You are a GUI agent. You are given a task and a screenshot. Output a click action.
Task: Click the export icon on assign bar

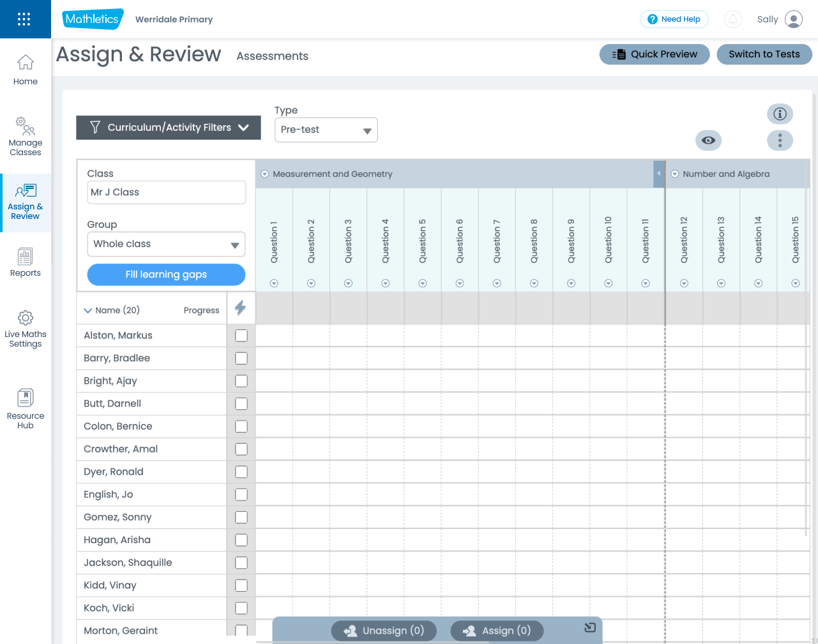[590, 627]
